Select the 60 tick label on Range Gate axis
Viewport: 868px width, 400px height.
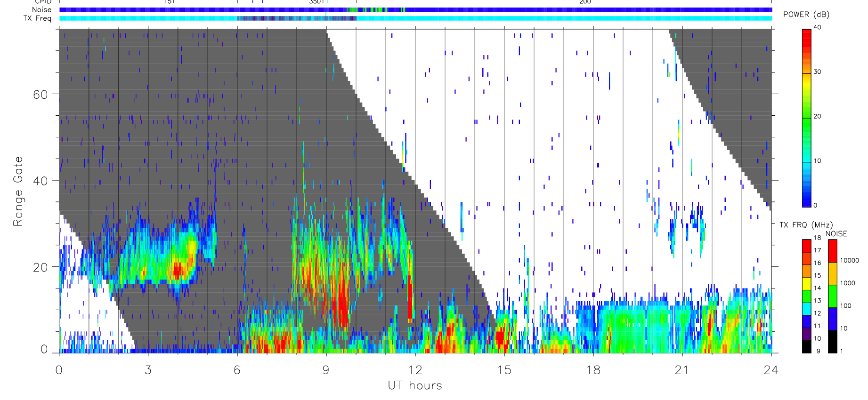[x=41, y=95]
